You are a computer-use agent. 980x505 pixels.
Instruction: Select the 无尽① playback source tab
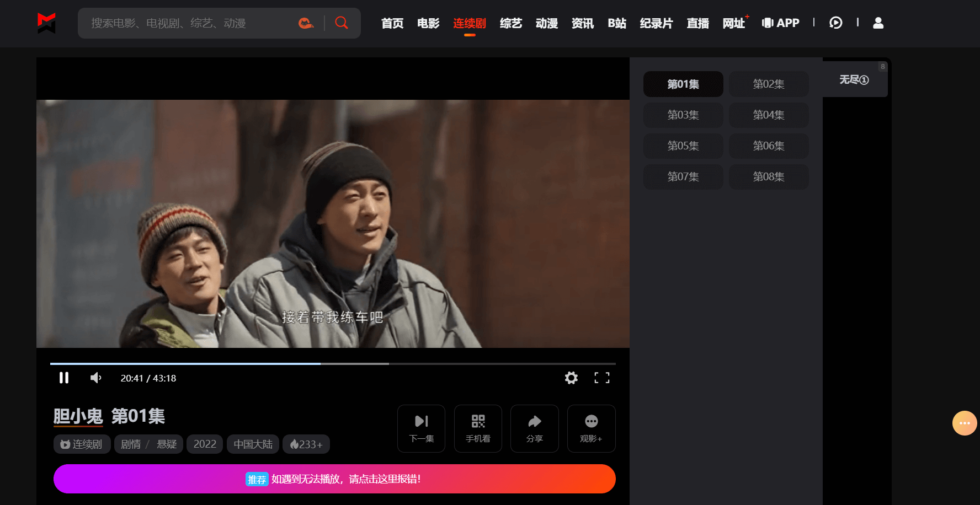click(854, 80)
